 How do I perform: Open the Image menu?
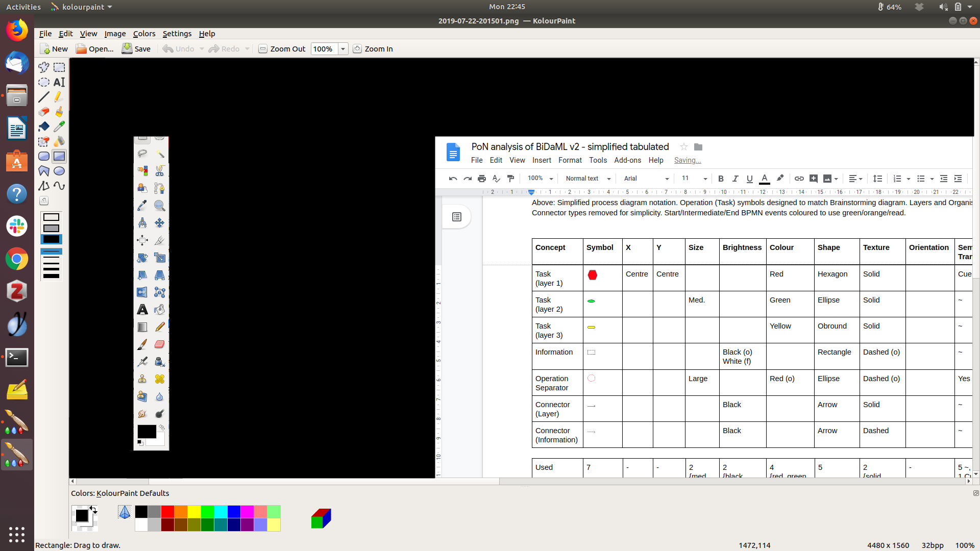pos(115,34)
